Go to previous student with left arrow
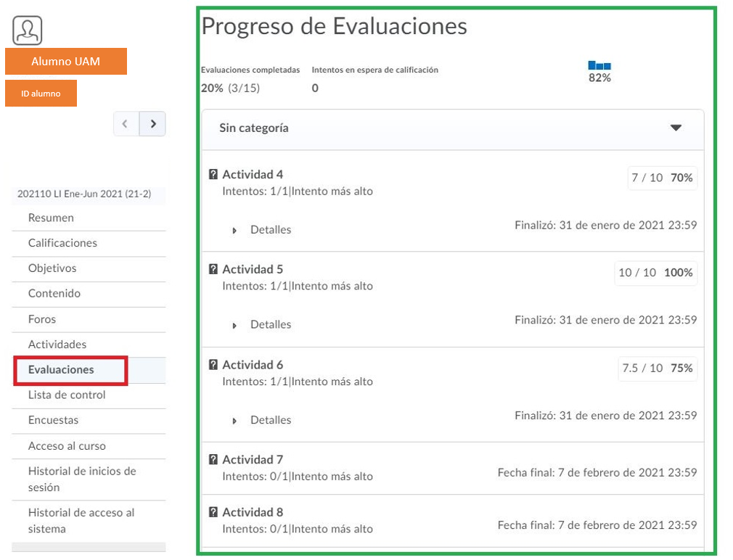The image size is (733, 560). [126, 124]
